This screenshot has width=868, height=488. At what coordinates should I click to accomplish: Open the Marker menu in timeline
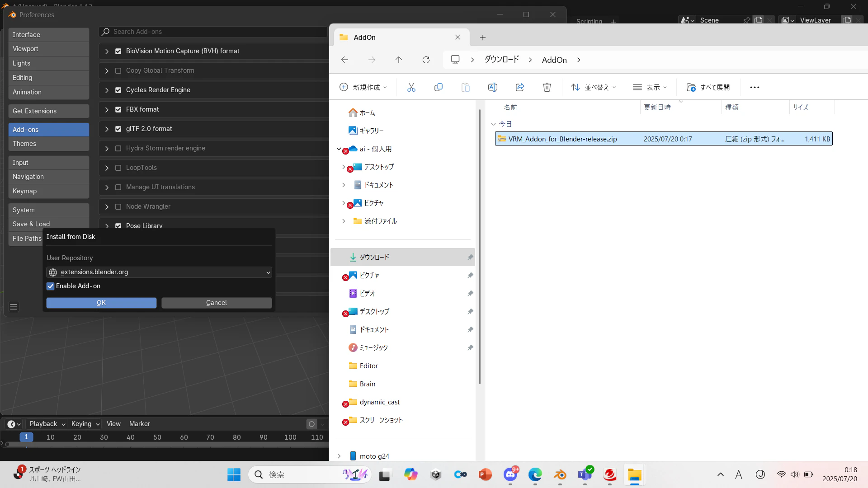pyautogui.click(x=139, y=424)
